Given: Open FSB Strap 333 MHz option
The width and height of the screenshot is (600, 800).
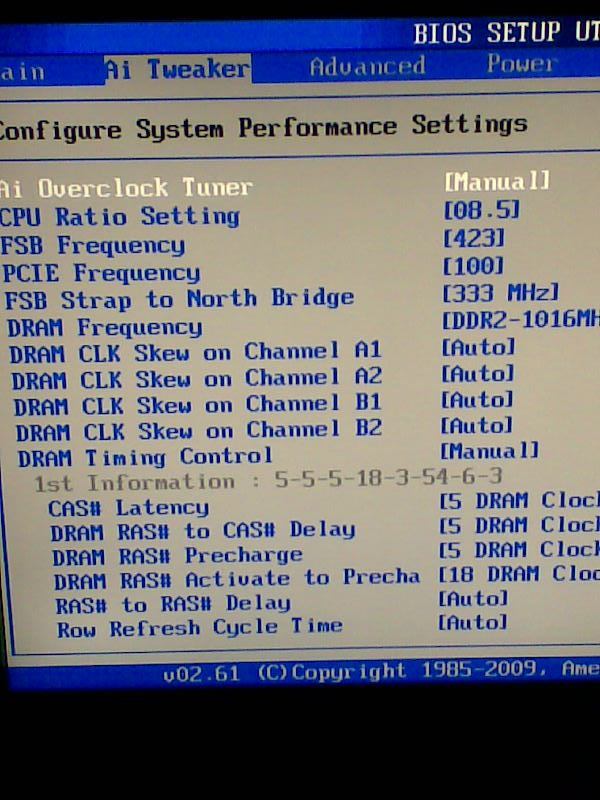Looking at the screenshot, I should (501, 293).
